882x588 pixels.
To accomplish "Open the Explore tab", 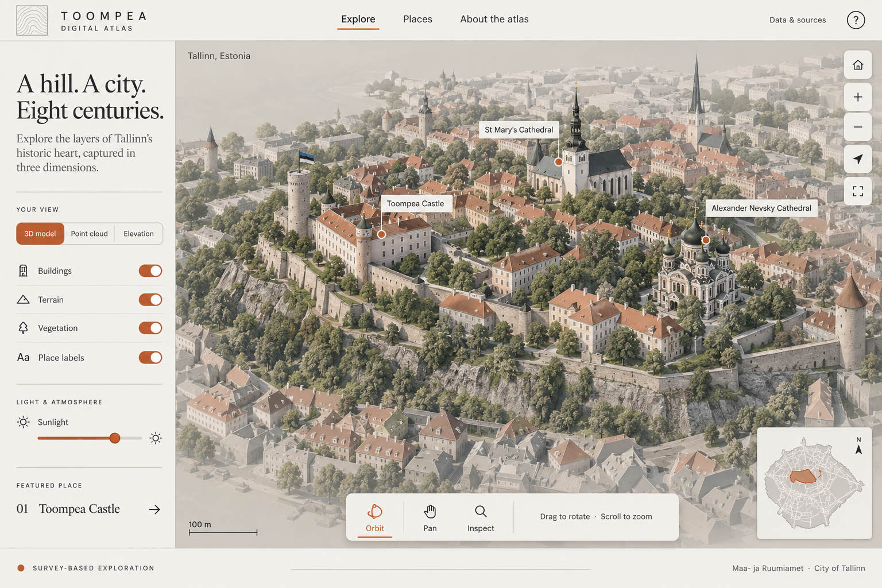I will 358,20.
